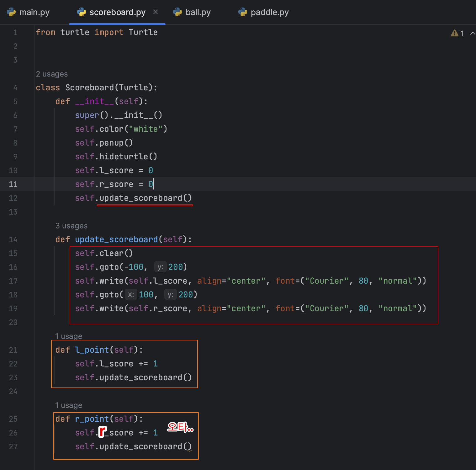Click the 'y:' parameter hint on line 18
This screenshot has height=470, width=476.
coord(170,295)
